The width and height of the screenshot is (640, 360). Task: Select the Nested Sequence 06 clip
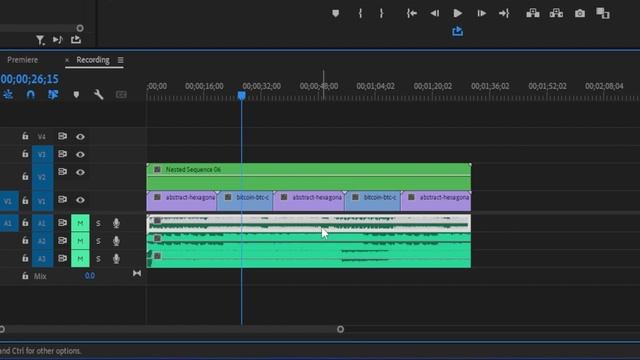309,176
